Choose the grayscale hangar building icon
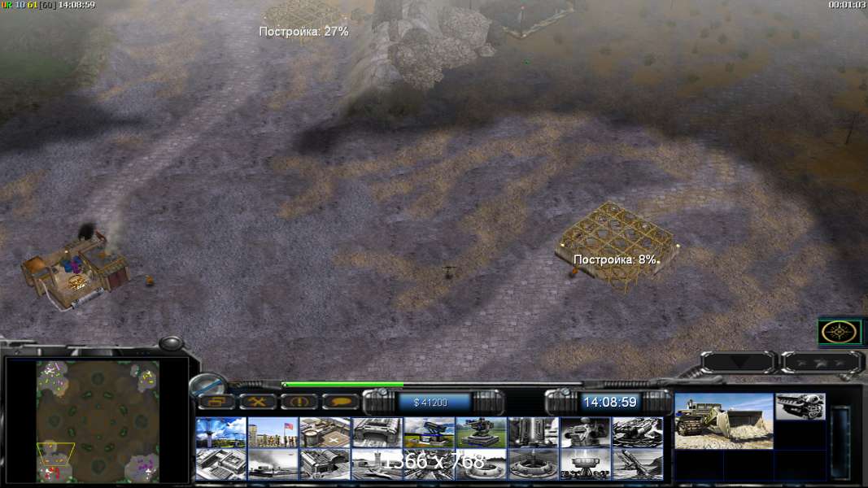The height and width of the screenshot is (488, 868). tap(325, 464)
